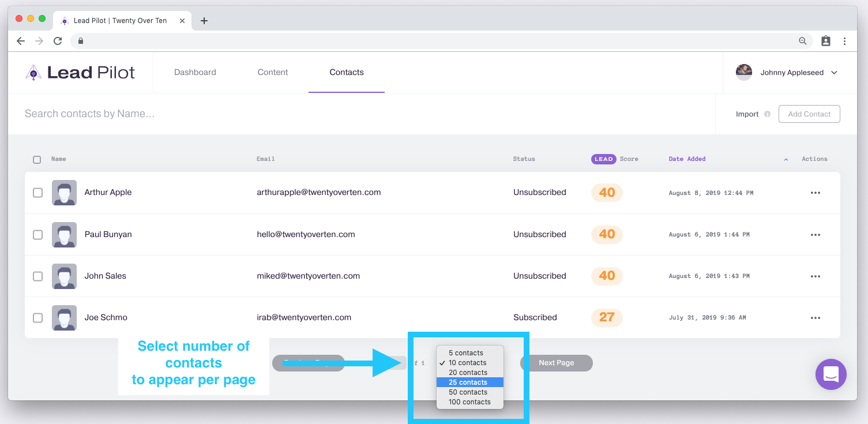The height and width of the screenshot is (424, 868).
Task: Close the Lead Pilot browser tab
Action: 182,21
